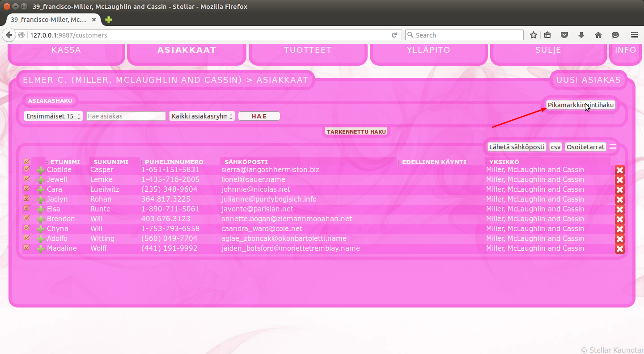Uncheck the checkbox for Cara Lueilwitz
Screen dimensions: 644x354
coord(26,189)
